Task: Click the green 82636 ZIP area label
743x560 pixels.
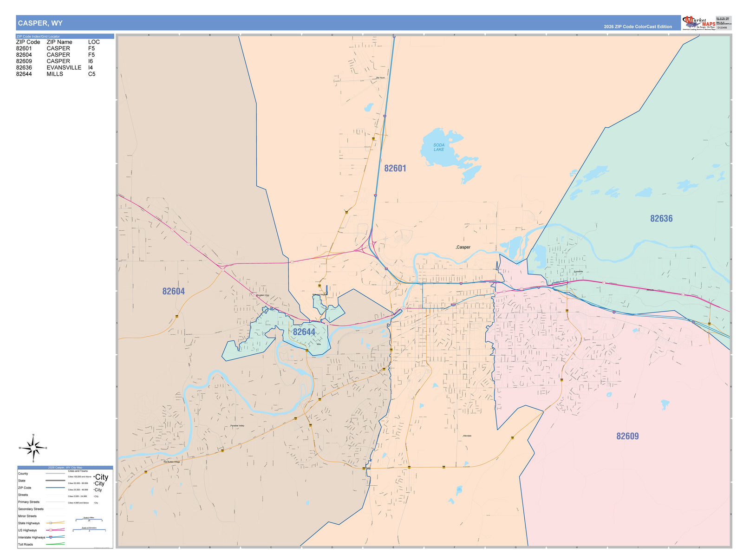Action: tap(661, 218)
